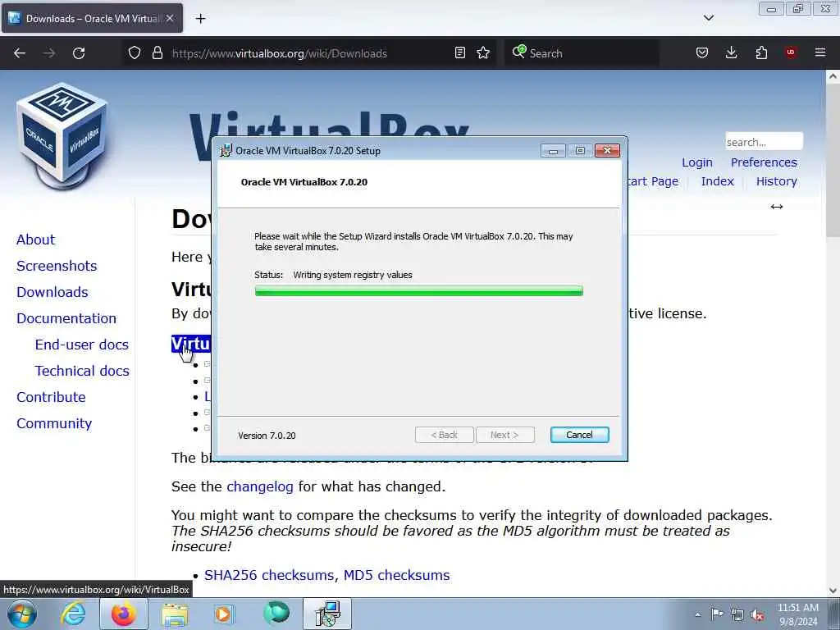Switch to the installer taskbar button
840x630 pixels.
(x=327, y=614)
